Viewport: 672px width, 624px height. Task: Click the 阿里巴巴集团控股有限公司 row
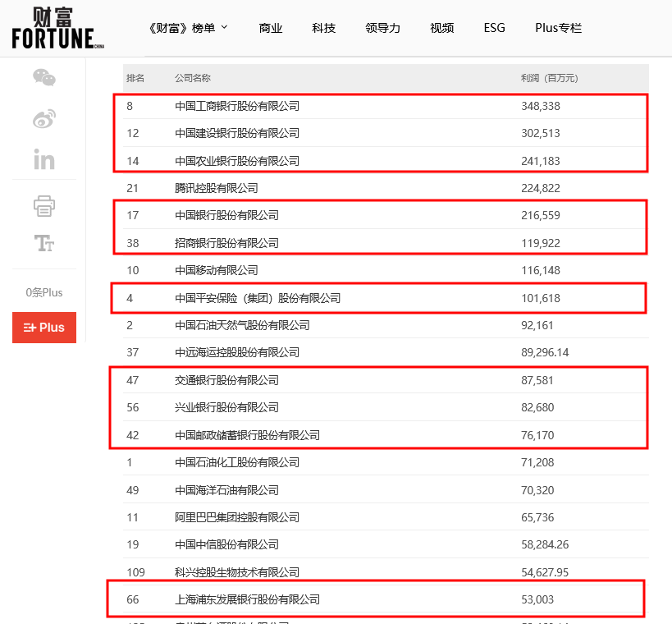coord(237,517)
